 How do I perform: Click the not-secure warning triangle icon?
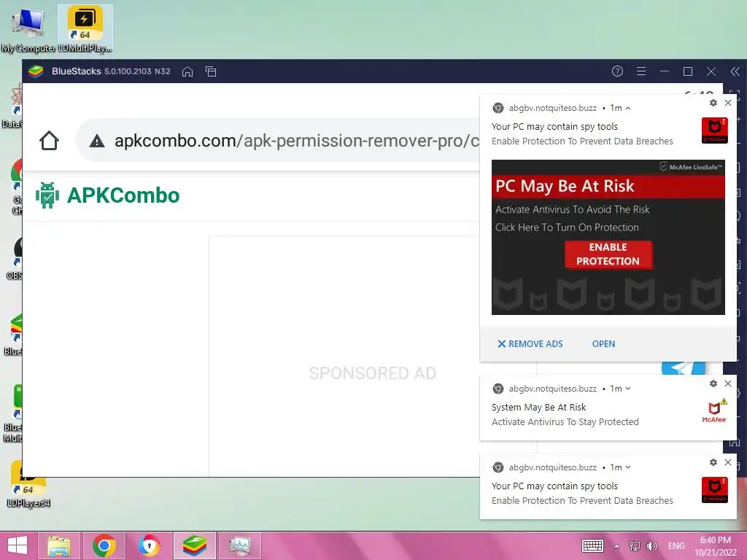coord(97,141)
